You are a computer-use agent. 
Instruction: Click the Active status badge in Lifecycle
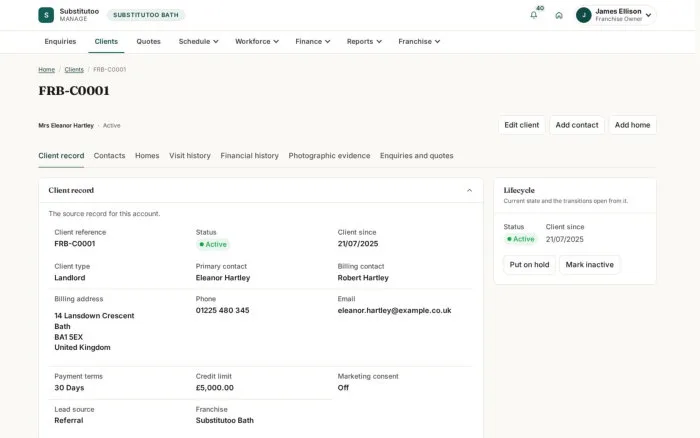(x=521, y=239)
